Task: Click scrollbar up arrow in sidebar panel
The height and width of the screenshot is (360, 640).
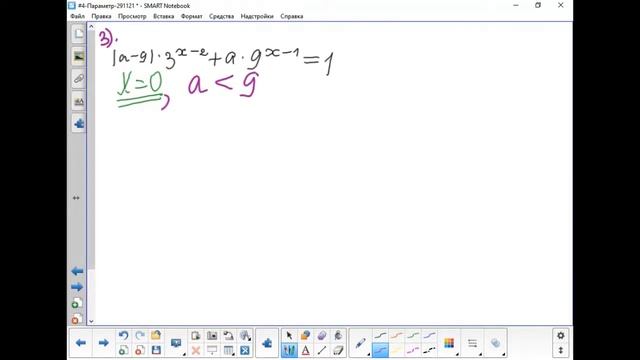Action: (x=91, y=27)
